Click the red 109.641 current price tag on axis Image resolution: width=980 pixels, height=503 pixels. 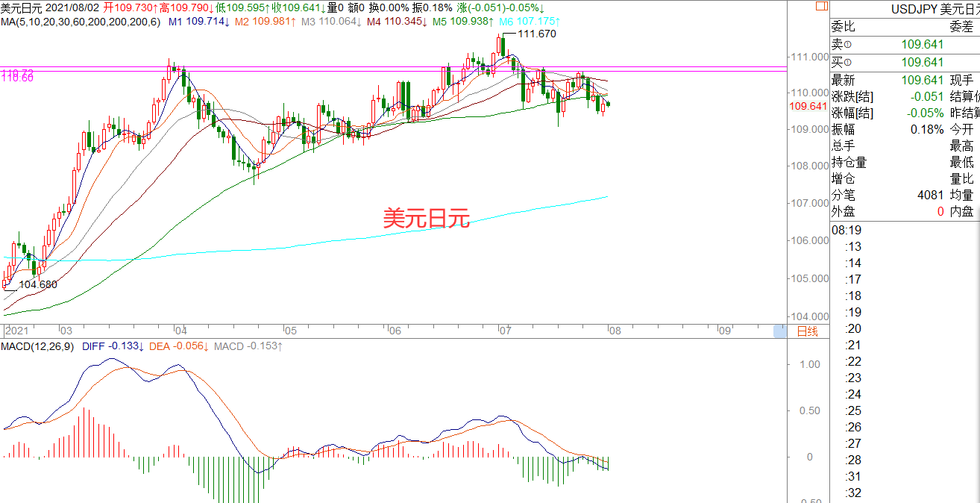coord(808,107)
